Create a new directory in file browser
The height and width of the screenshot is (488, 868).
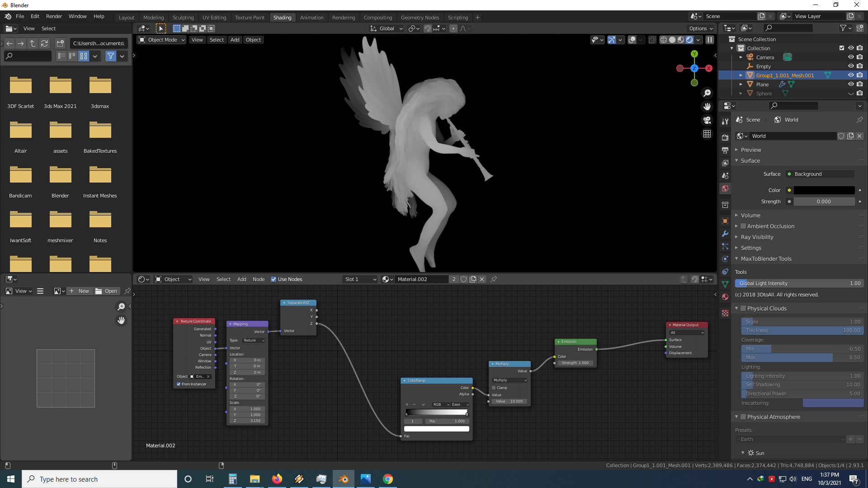pos(60,43)
